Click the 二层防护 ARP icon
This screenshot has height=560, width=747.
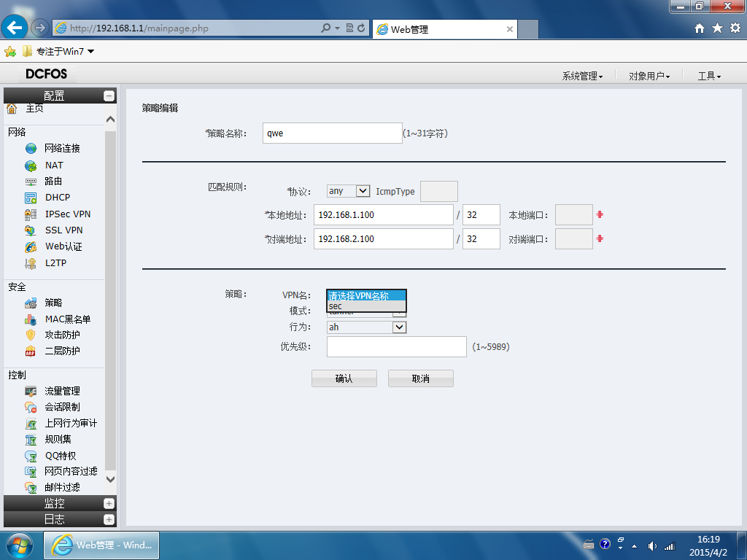(x=31, y=351)
